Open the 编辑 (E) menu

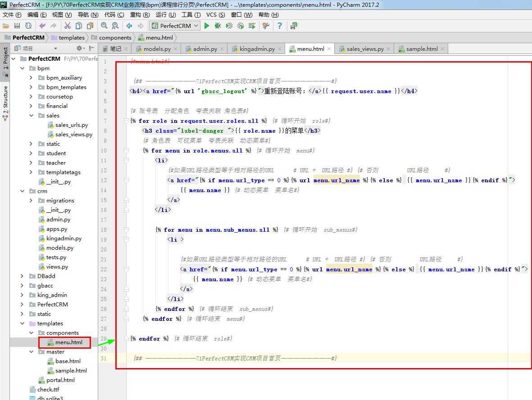point(36,14)
